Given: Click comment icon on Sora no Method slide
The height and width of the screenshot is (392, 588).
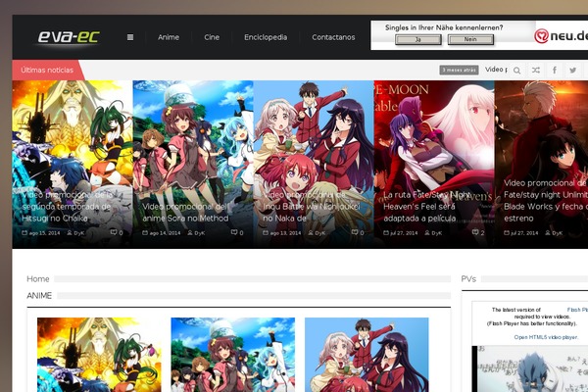Looking at the screenshot, I should pos(234,232).
